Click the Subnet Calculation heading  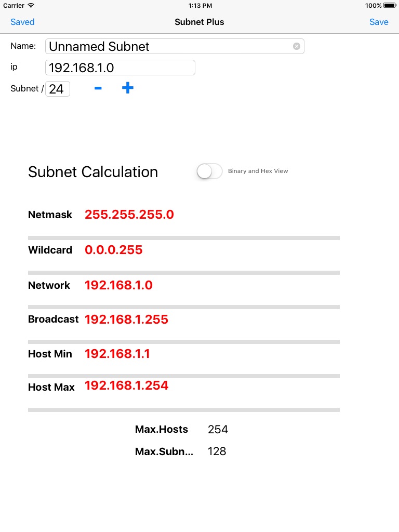(x=93, y=171)
